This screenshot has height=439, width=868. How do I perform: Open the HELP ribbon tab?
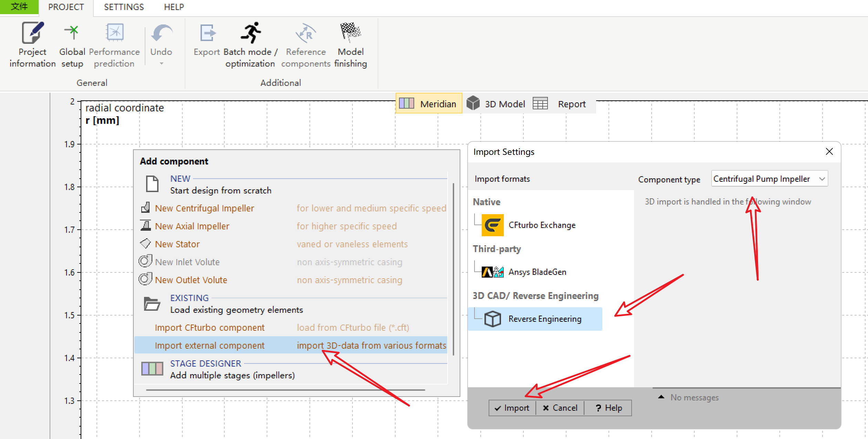tap(174, 7)
